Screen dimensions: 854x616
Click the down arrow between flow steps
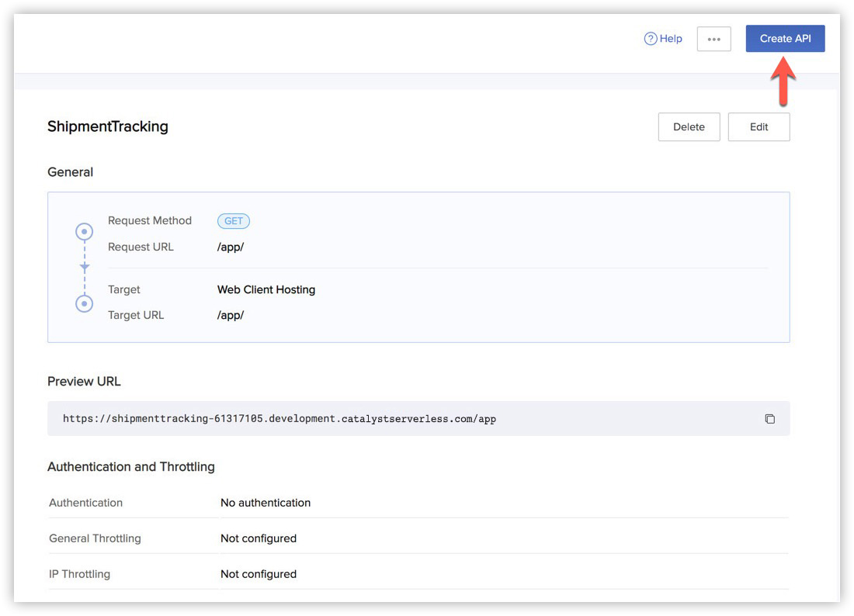85,267
